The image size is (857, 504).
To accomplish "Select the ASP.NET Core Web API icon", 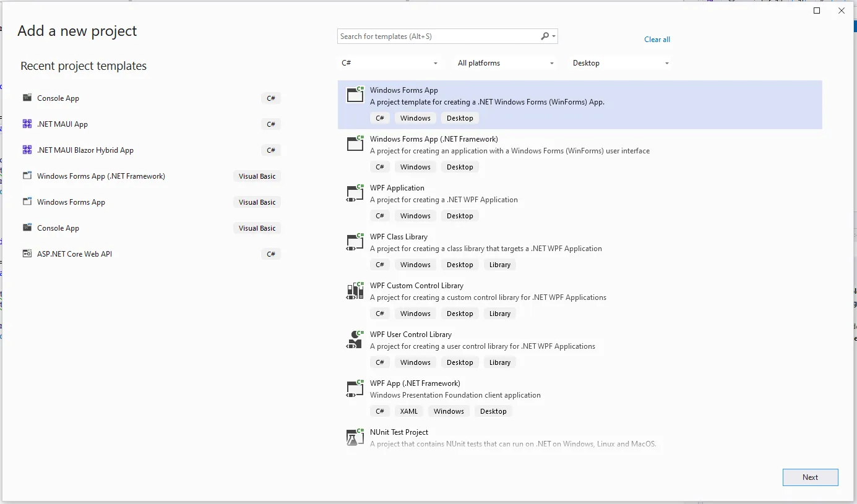I will tap(27, 254).
